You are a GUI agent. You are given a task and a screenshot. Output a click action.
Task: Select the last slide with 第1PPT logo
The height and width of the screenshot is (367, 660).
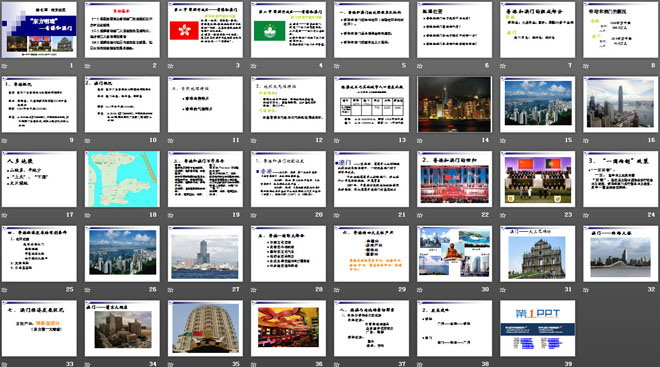tap(538, 328)
